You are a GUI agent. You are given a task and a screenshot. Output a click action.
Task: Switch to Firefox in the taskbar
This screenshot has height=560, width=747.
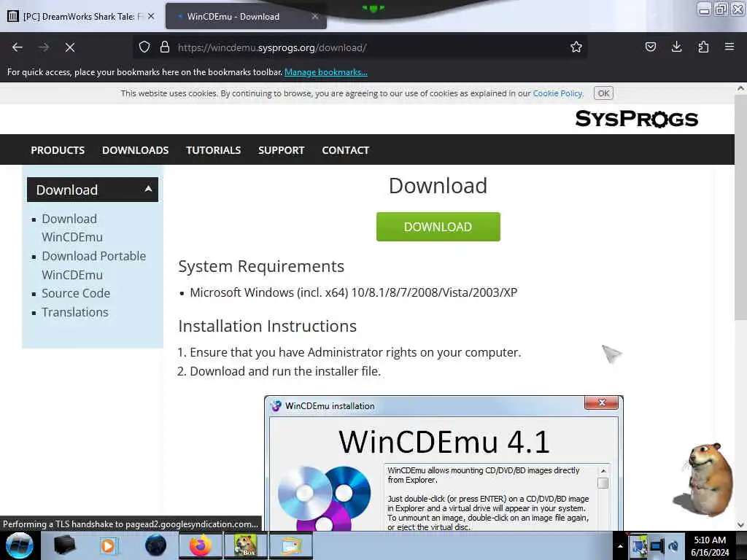click(x=201, y=545)
